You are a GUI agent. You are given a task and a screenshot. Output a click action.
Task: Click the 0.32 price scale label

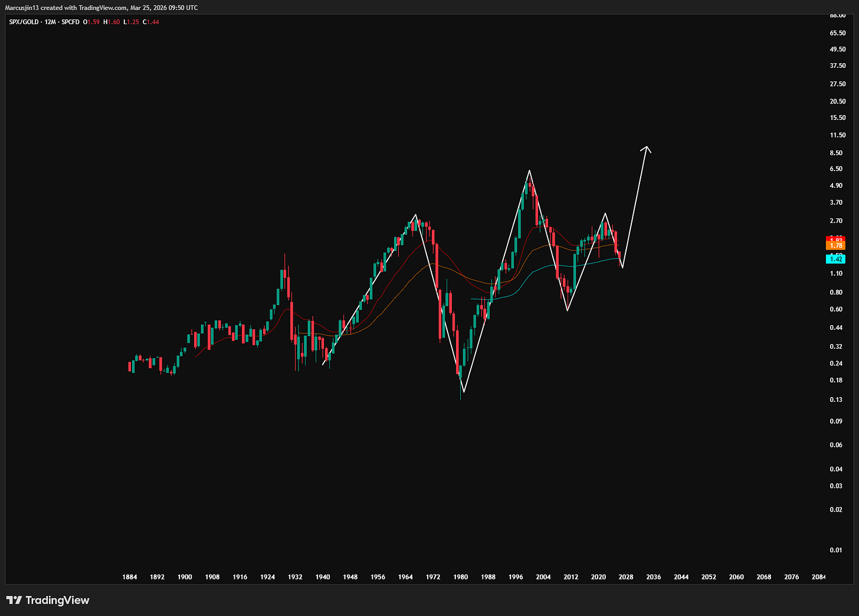[x=836, y=347]
